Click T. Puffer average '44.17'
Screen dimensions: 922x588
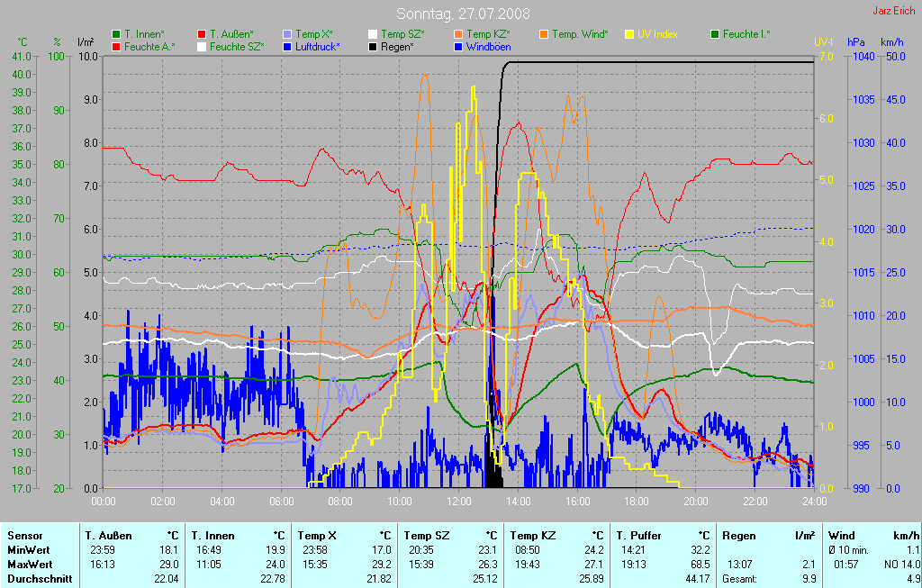pyautogui.click(x=698, y=579)
